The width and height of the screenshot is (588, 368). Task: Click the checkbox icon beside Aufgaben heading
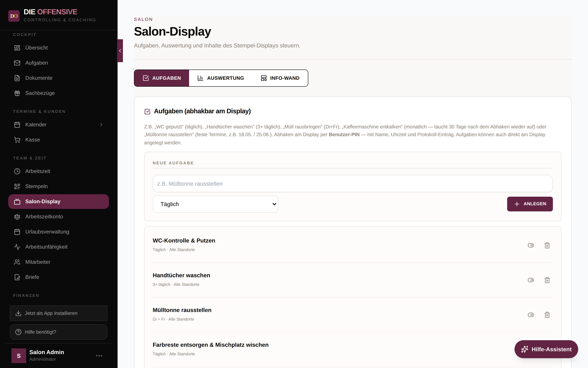point(147,111)
